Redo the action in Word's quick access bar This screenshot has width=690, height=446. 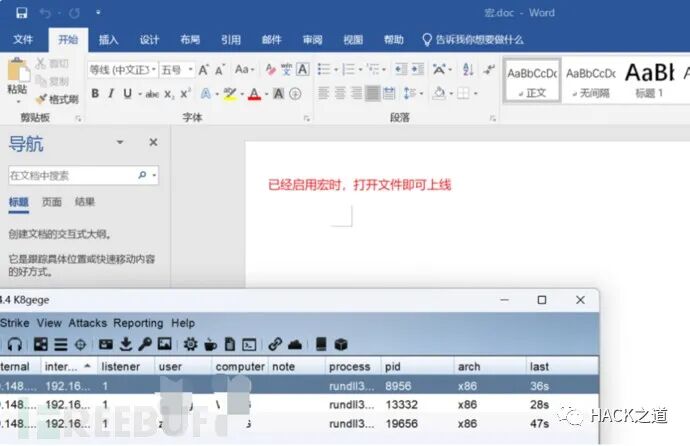pos(74,13)
